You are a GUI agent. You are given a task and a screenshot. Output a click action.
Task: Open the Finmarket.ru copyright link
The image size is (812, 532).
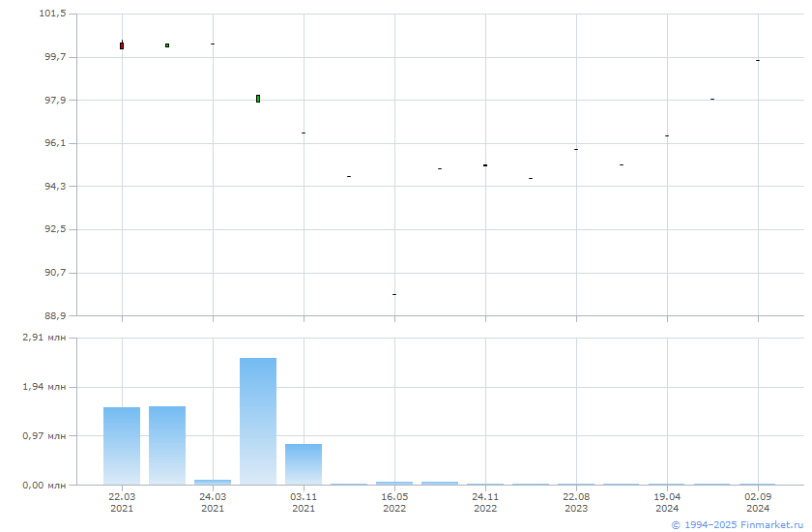tap(737, 525)
